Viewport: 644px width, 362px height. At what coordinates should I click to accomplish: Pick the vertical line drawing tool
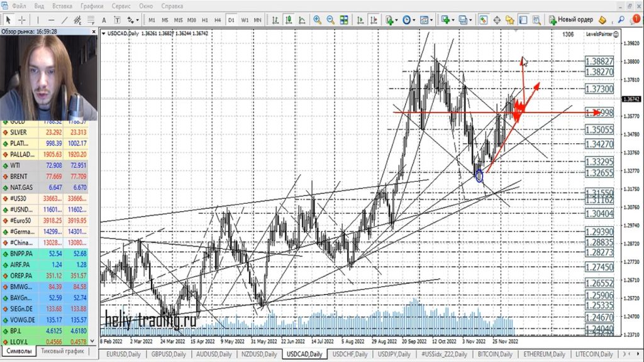pyautogui.click(x=38, y=19)
